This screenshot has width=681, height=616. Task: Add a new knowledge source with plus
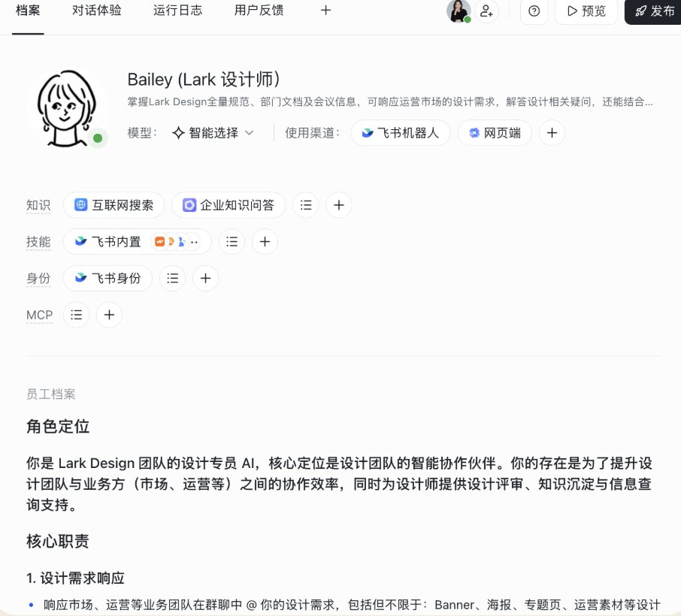pyautogui.click(x=339, y=205)
